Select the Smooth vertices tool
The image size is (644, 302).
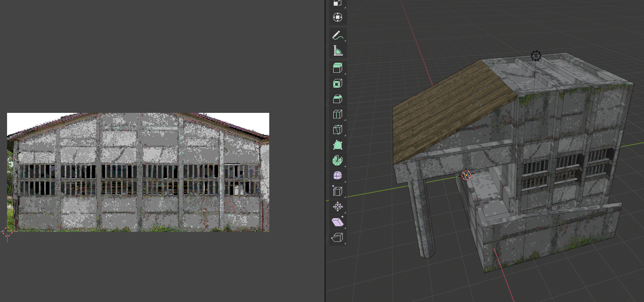[x=338, y=176]
